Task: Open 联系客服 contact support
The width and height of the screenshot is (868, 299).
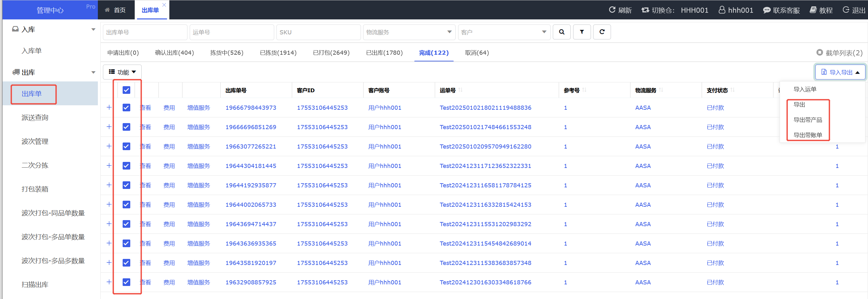Action: click(x=781, y=10)
